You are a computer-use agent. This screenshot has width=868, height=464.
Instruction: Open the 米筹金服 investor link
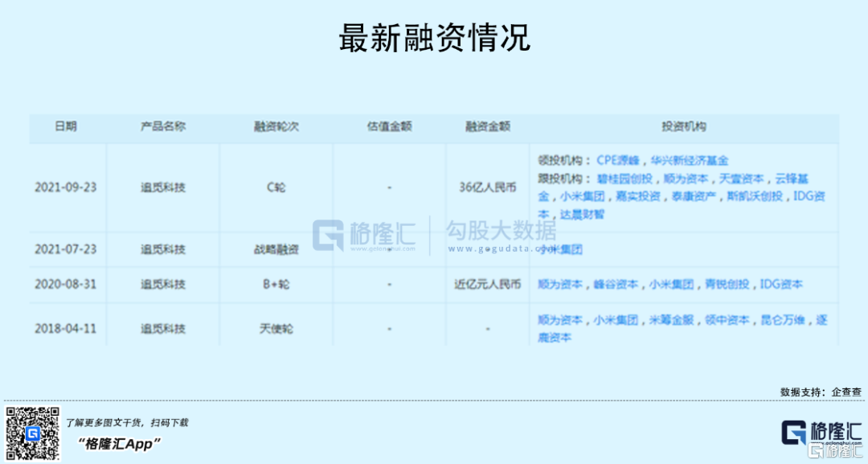671,320
